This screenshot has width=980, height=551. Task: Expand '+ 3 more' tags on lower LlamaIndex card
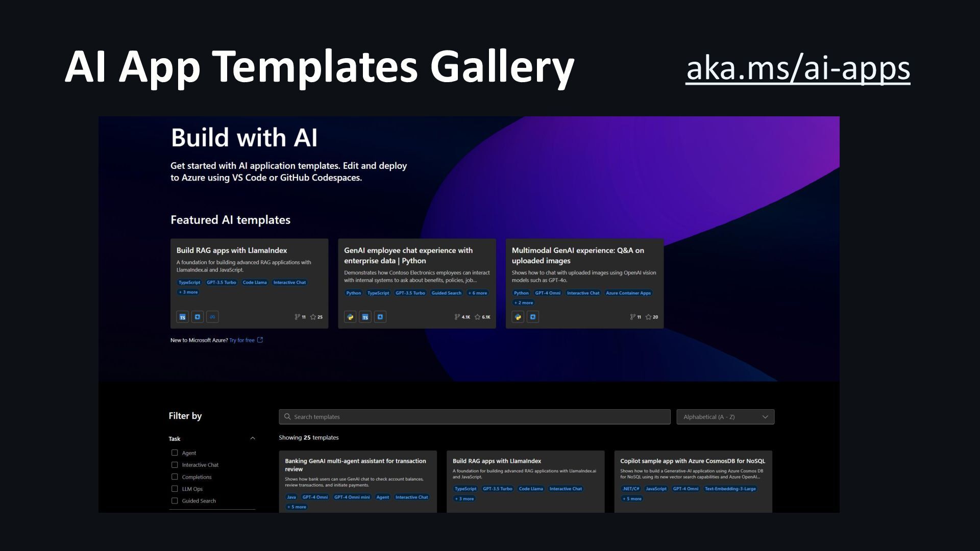pyautogui.click(x=464, y=498)
